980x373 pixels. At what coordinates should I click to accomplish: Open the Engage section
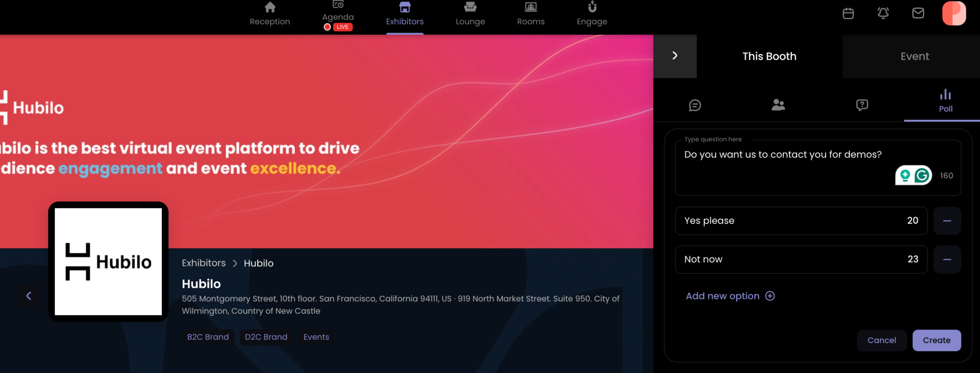pyautogui.click(x=592, y=14)
